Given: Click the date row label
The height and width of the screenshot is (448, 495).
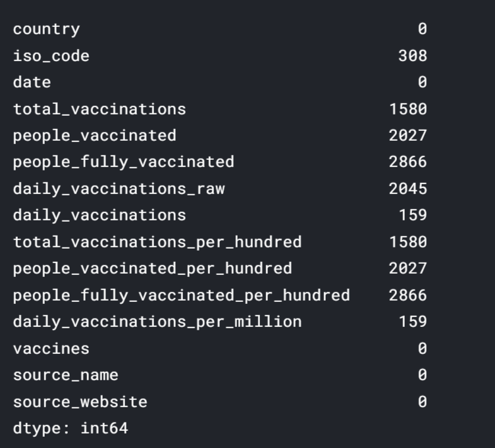Looking at the screenshot, I should (32, 82).
